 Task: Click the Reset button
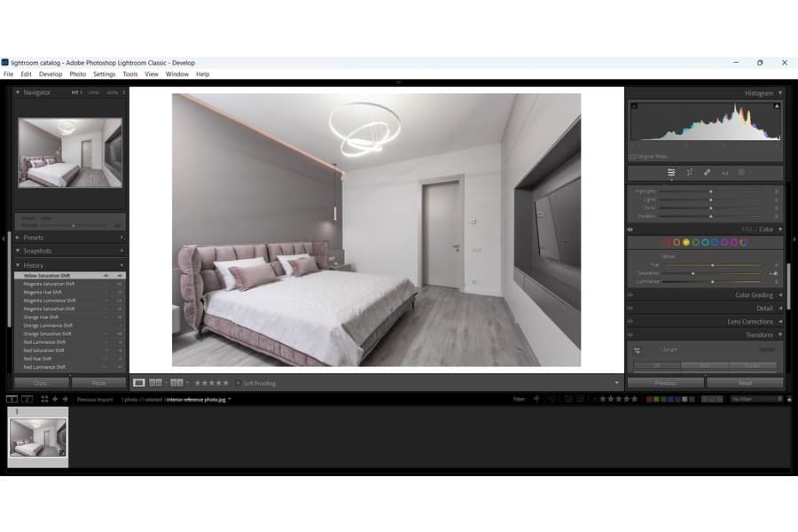click(745, 383)
